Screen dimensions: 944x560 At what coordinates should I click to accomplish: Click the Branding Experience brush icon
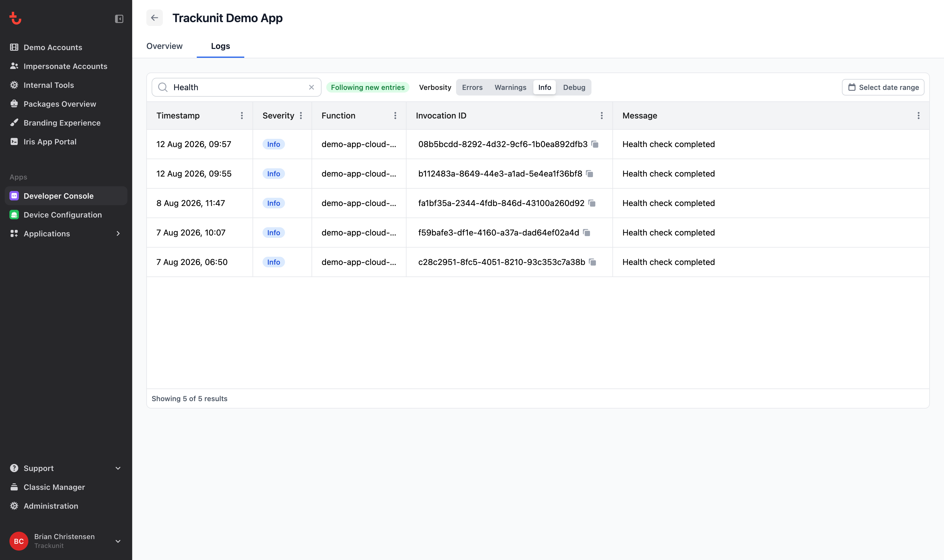14,123
